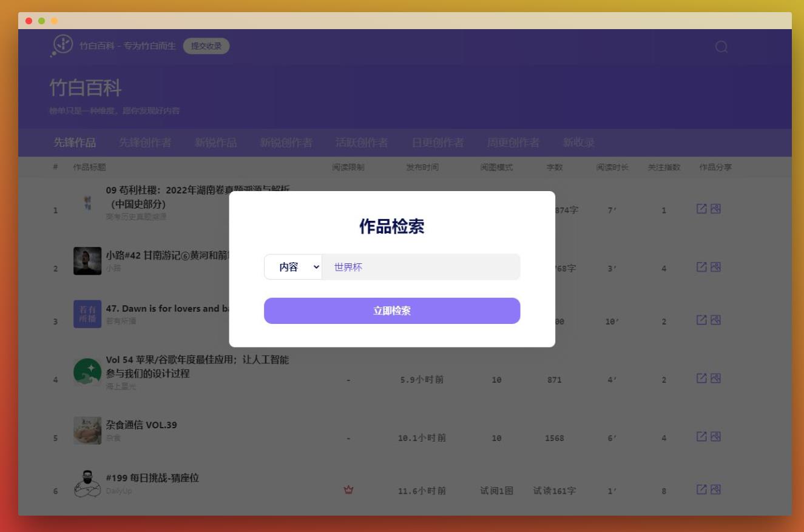The image size is (804, 532).
Task: Open article 09 苟利社稷 title link
Action: coord(198,197)
